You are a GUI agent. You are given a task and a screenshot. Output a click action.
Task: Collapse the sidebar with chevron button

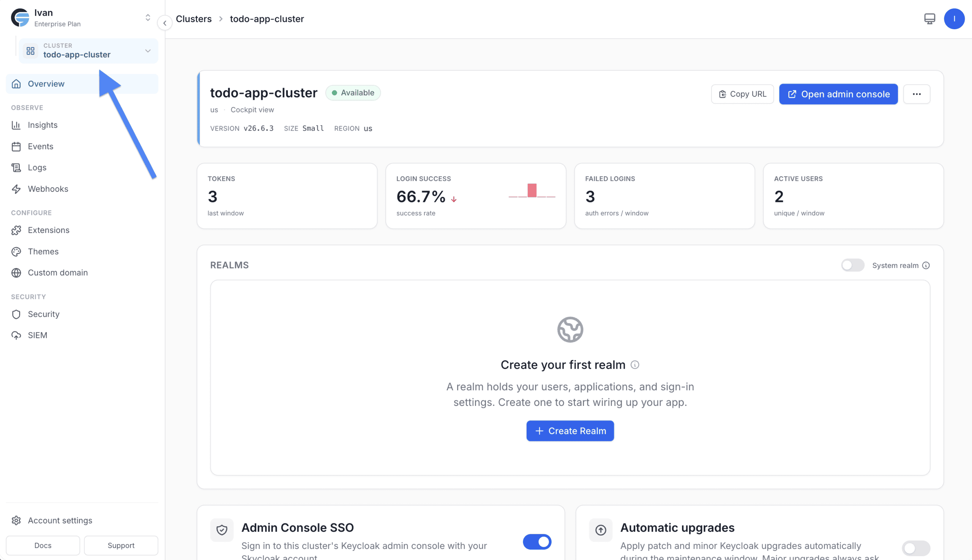click(x=165, y=23)
